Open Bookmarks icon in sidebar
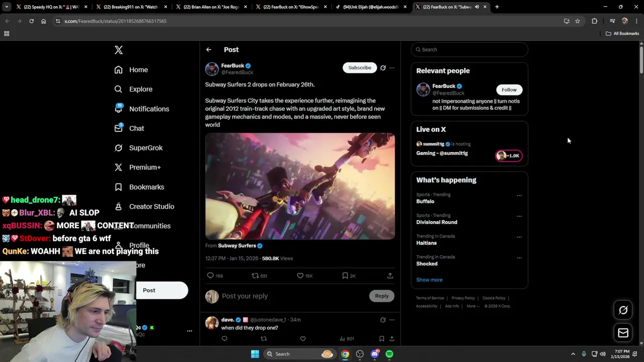644x362 pixels. point(118,187)
